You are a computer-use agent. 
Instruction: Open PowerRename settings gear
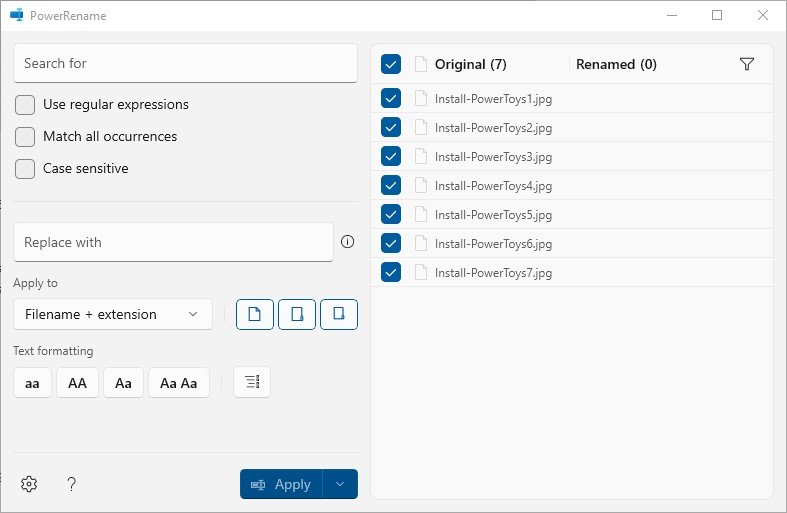pos(29,484)
